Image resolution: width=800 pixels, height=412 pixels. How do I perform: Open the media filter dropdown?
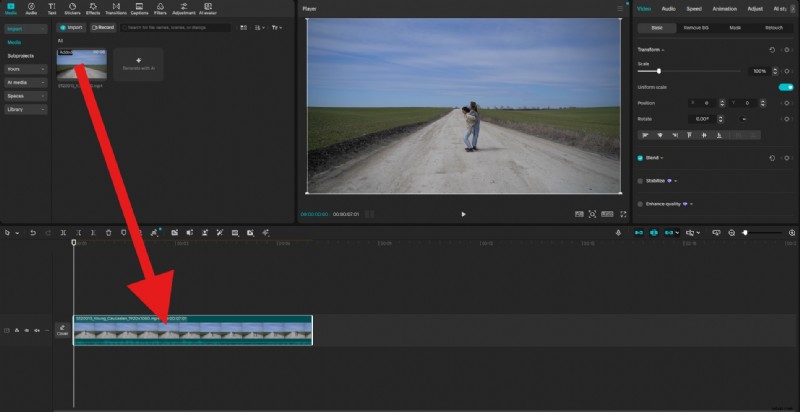(x=277, y=28)
